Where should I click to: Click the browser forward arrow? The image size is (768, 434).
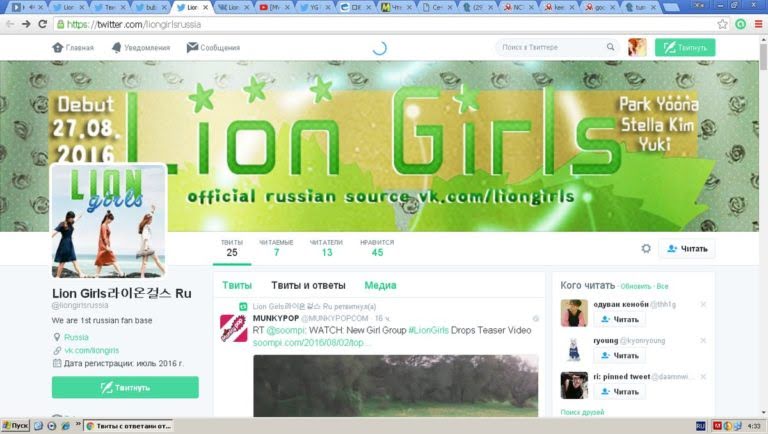click(x=26, y=24)
